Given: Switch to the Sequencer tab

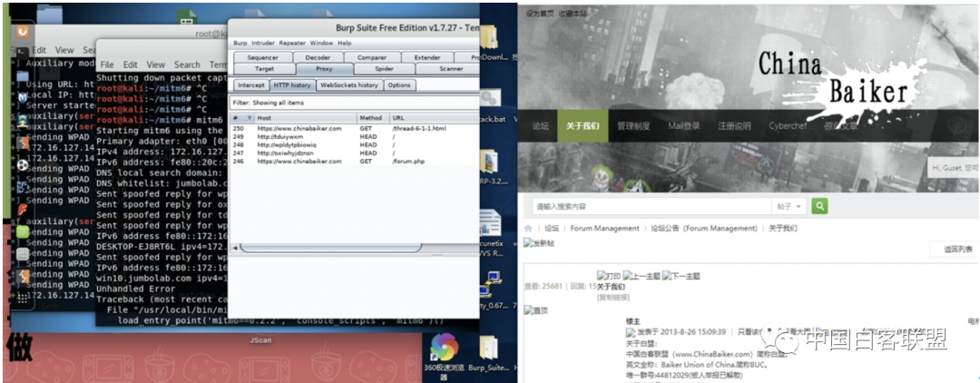Looking at the screenshot, I should [262, 57].
